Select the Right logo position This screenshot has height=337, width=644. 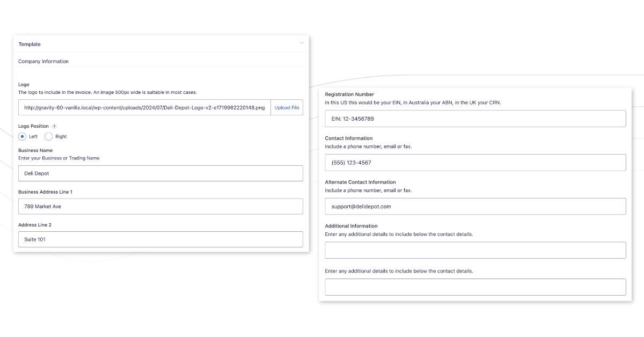click(48, 136)
